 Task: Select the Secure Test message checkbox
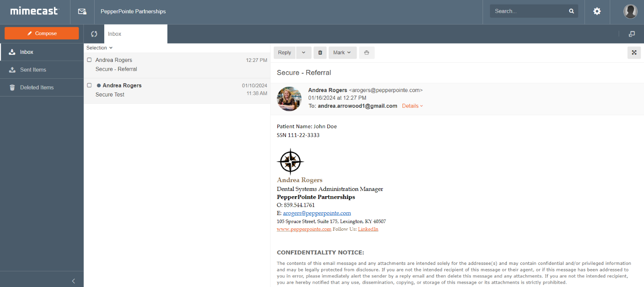click(89, 85)
